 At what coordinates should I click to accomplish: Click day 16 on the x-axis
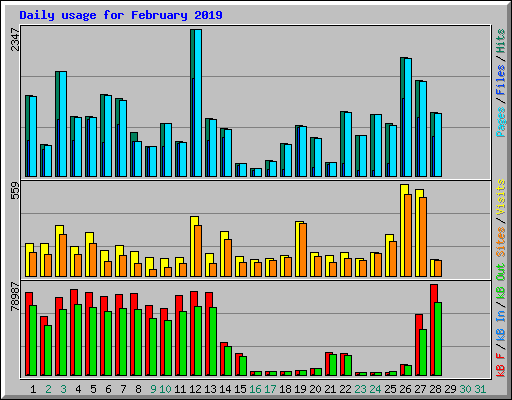(x=255, y=389)
